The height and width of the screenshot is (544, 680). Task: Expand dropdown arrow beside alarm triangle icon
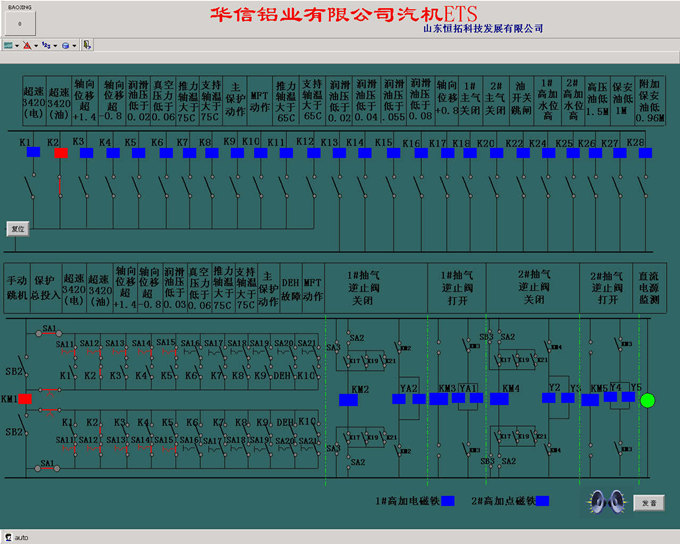pyautogui.click(x=36, y=46)
